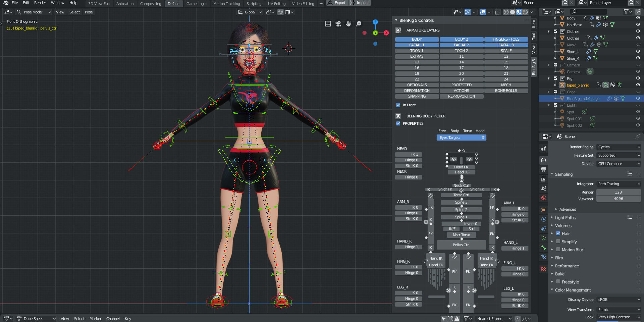Click new collection icon in outliner
644x322 pixels.
click(638, 12)
